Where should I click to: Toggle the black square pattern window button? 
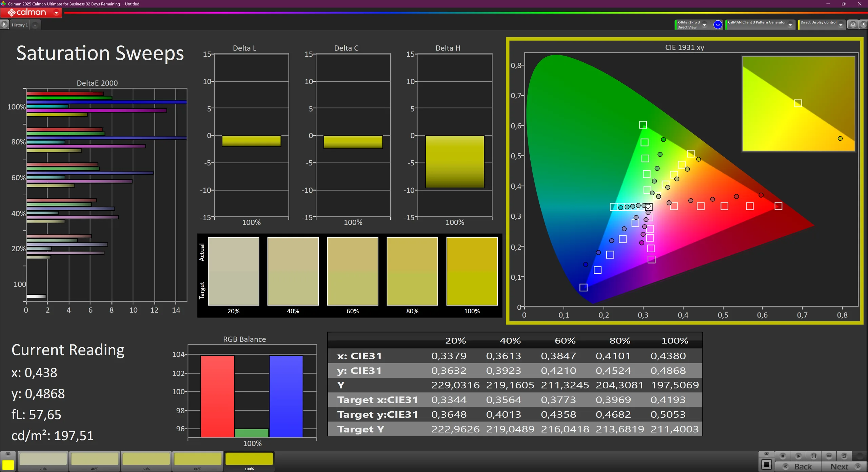point(766,465)
